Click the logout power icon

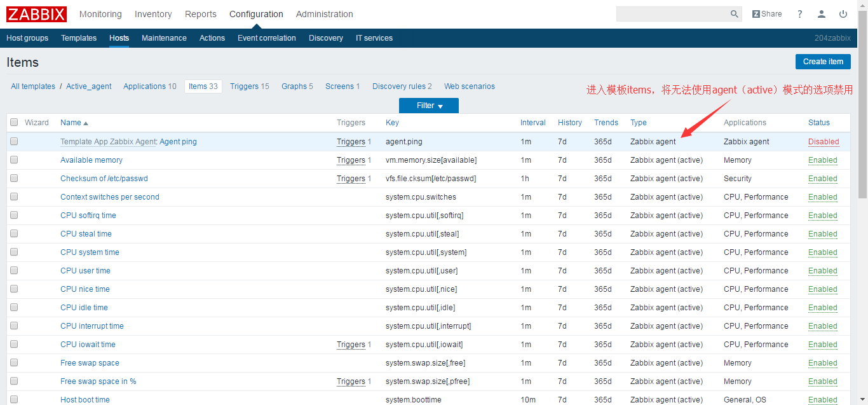(x=843, y=14)
